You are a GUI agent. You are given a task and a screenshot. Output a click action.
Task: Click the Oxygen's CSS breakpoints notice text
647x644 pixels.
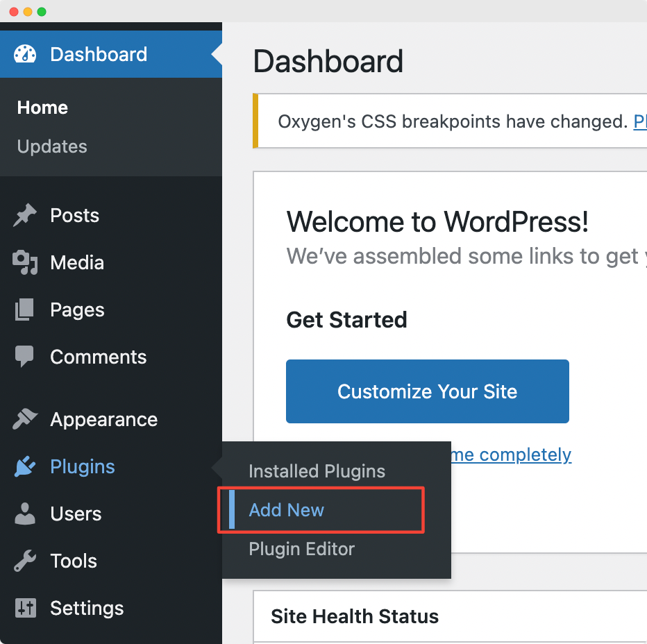tap(453, 121)
